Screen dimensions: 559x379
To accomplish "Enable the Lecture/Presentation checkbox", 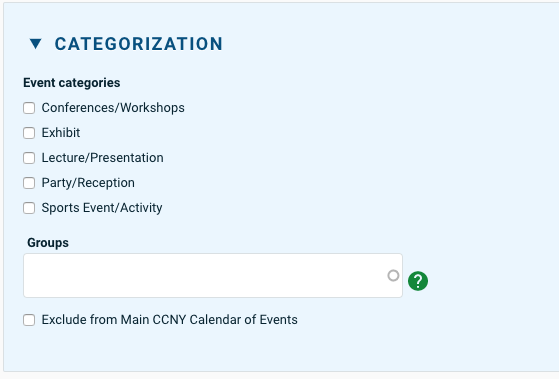I will [29, 158].
